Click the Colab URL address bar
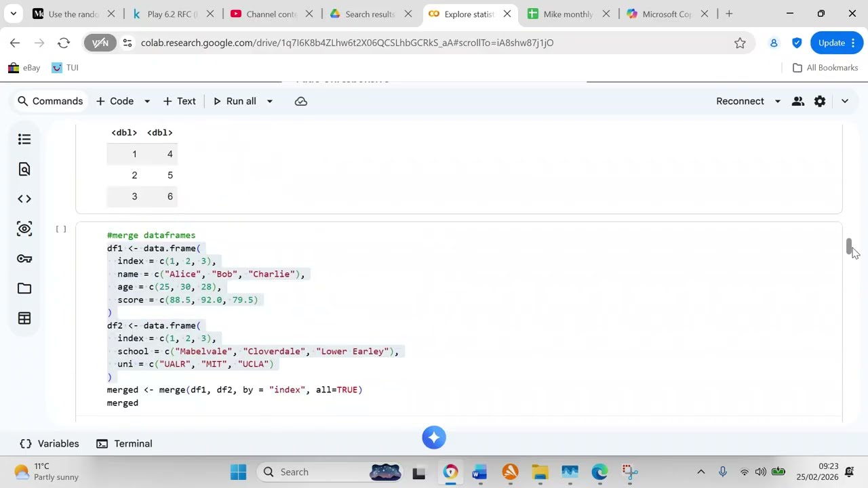The image size is (868, 488). click(x=347, y=43)
